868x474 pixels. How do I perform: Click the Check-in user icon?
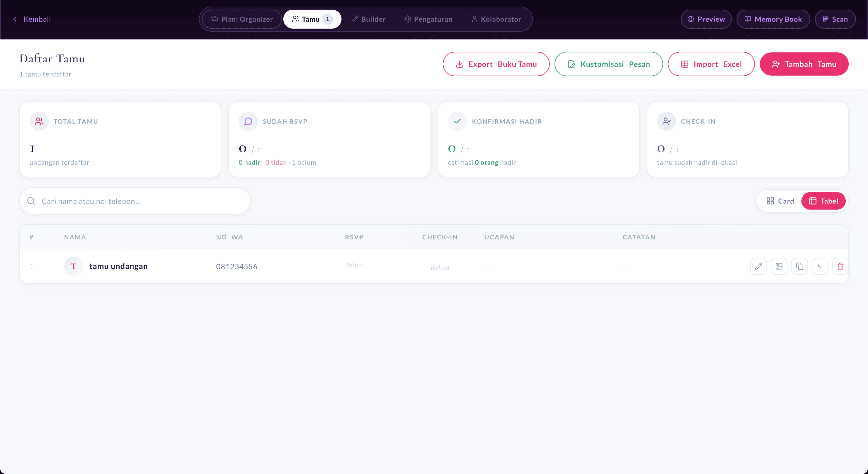pos(666,121)
